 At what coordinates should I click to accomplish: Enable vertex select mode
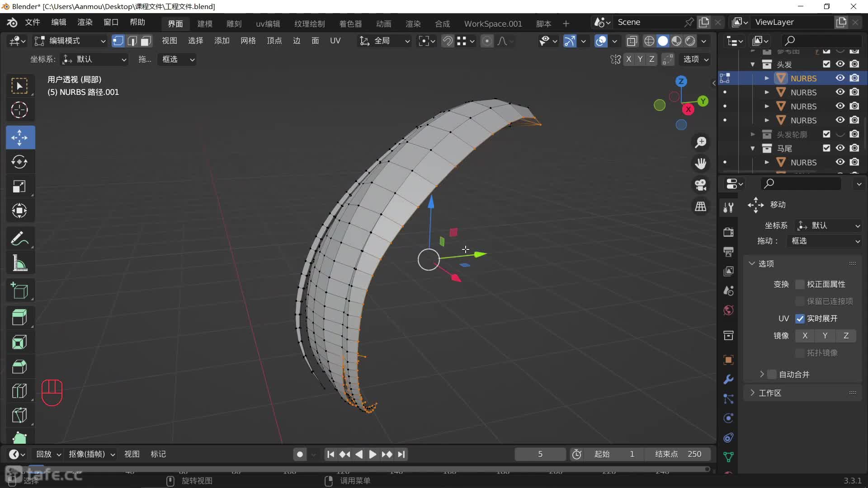[x=118, y=41]
